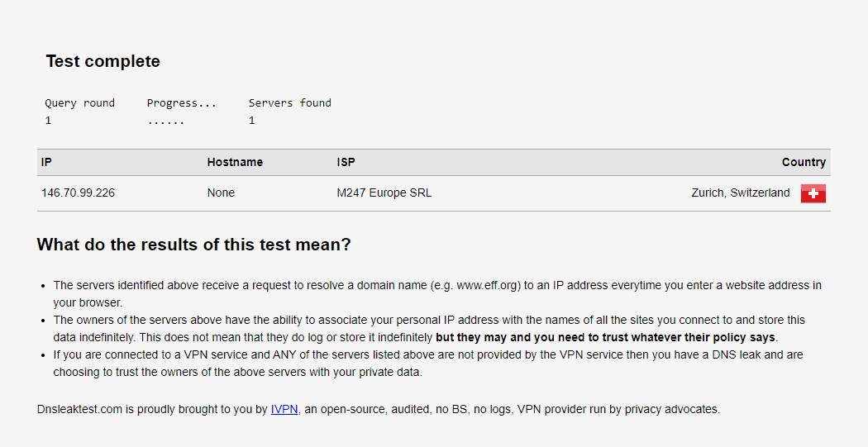Click the ISP column header
The height and width of the screenshot is (447, 868).
tap(346, 162)
